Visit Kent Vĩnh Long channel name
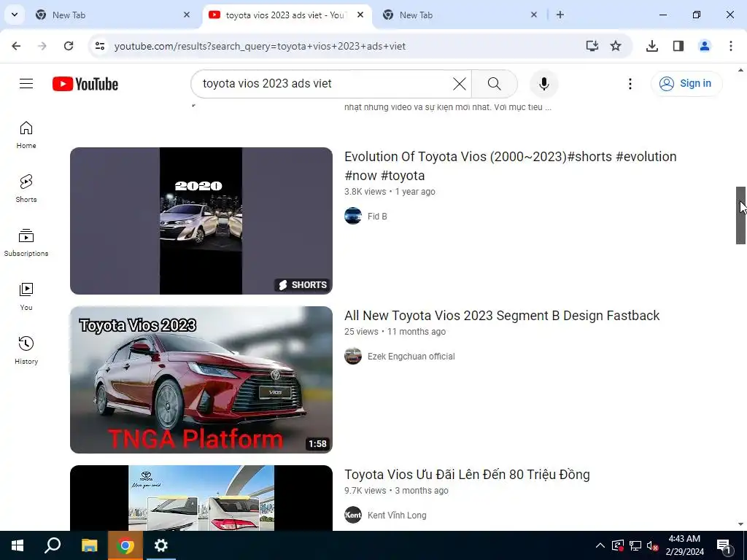The width and height of the screenshot is (747, 560). pos(397,516)
